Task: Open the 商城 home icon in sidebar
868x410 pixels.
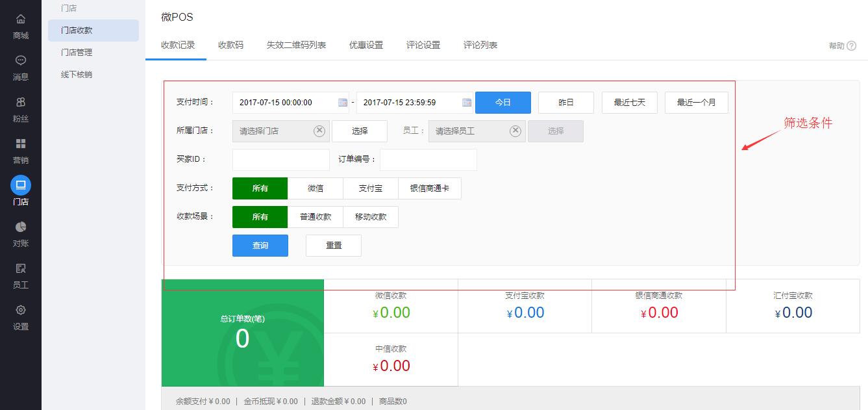Action: click(21, 19)
